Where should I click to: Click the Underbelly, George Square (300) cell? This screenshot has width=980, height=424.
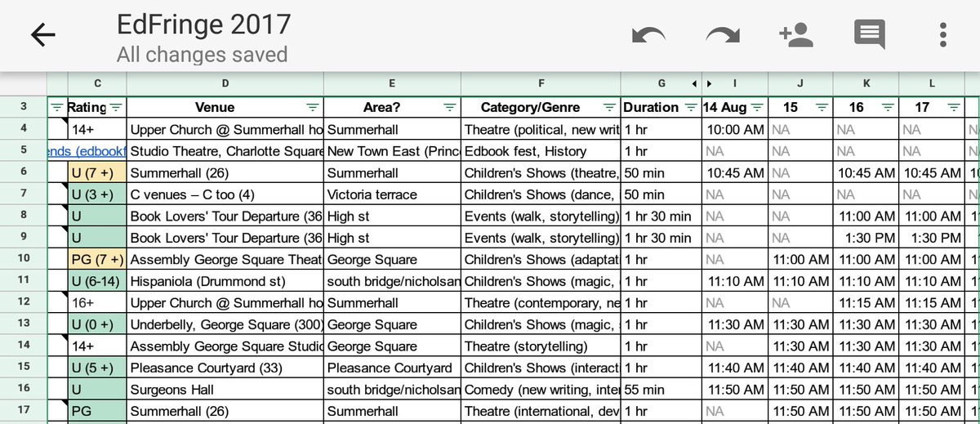tap(225, 324)
